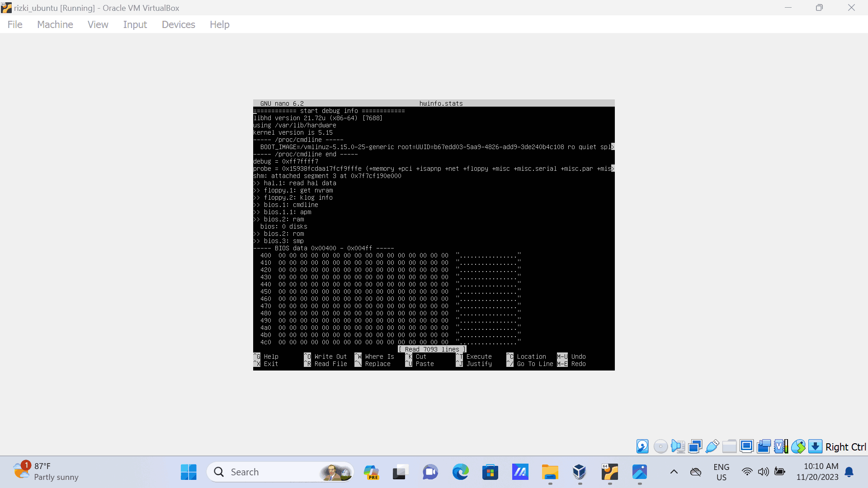This screenshot has width=868, height=488.
Task: Click the battery status tray icon
Action: pos(780,472)
